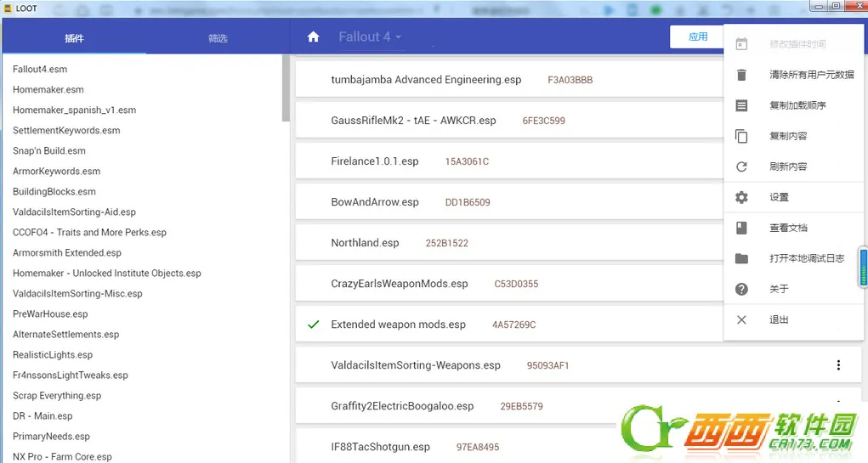Click the copy content icon

click(x=741, y=136)
